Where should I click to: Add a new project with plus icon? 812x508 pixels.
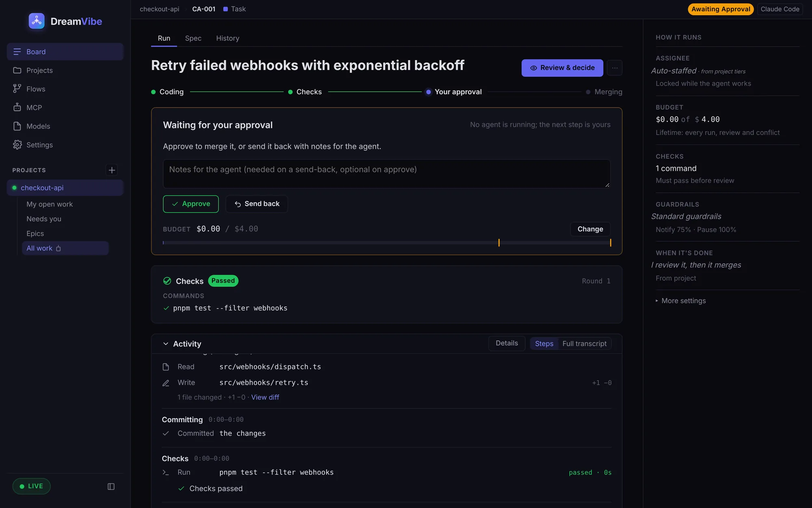click(x=112, y=170)
